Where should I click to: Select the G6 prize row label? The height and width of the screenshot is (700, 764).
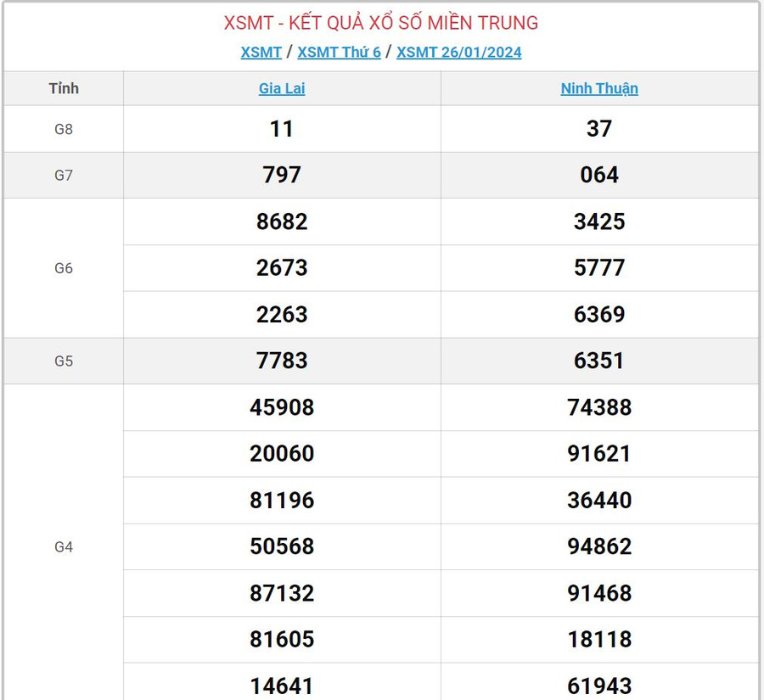click(64, 268)
